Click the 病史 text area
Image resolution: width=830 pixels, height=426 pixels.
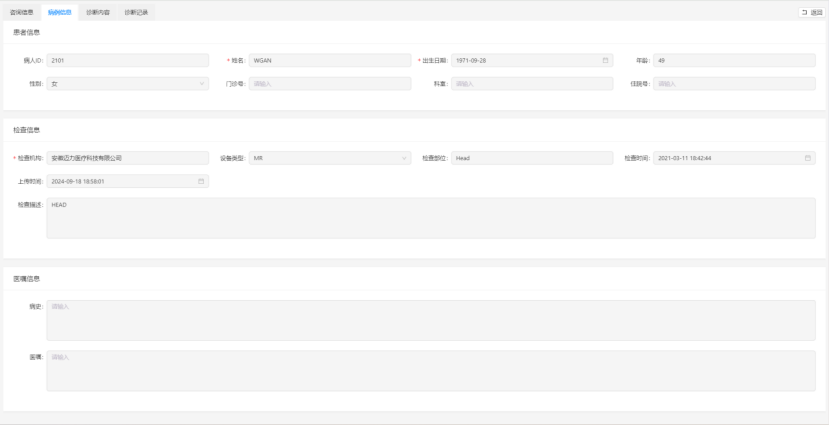coord(430,320)
